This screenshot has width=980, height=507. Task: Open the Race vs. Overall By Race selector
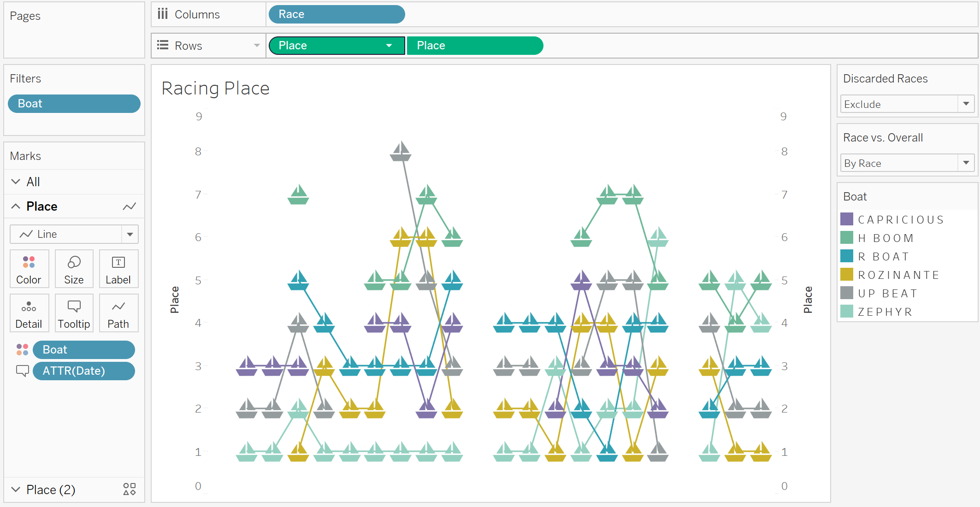coord(965,163)
